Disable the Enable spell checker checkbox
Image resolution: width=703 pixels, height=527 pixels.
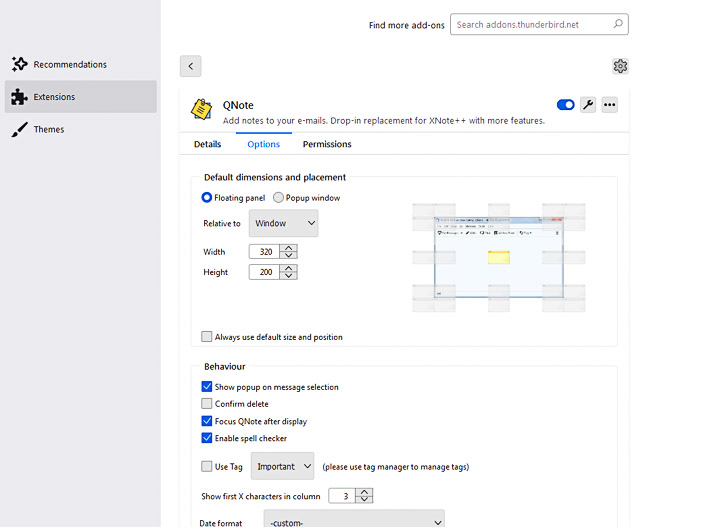coord(206,438)
